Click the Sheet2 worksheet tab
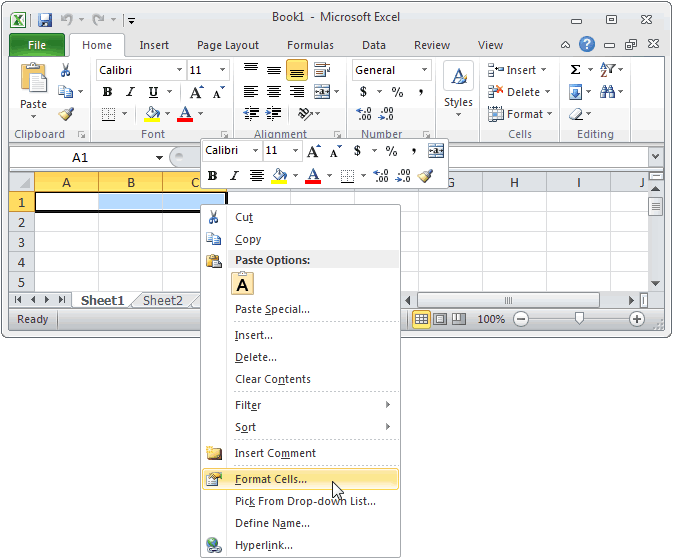Image resolution: width=673 pixels, height=560 pixels. (x=163, y=300)
